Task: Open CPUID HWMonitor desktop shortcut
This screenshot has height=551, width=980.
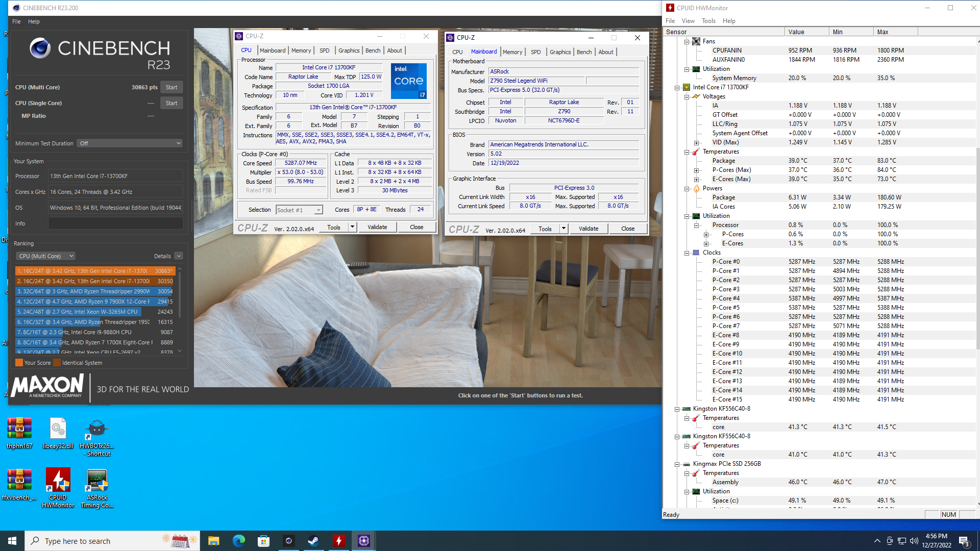Action: [58, 482]
